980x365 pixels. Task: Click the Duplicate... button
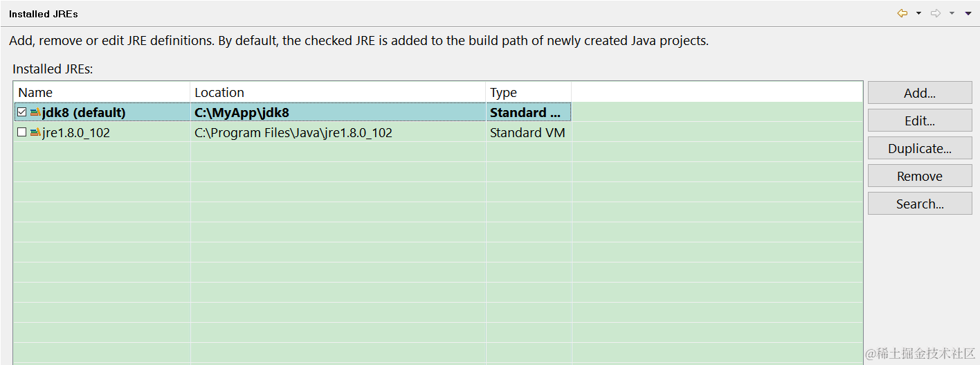pyautogui.click(x=920, y=148)
